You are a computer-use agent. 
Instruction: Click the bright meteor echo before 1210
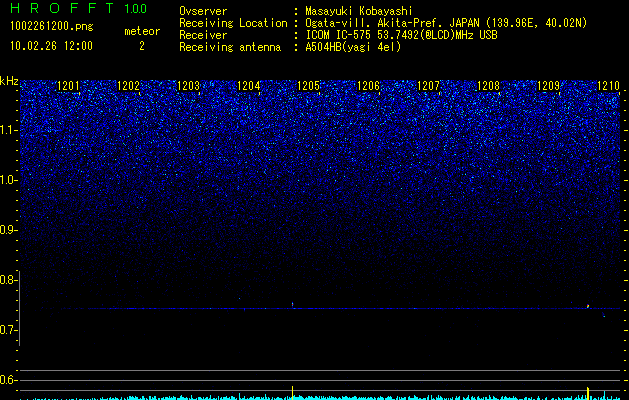(x=588, y=307)
